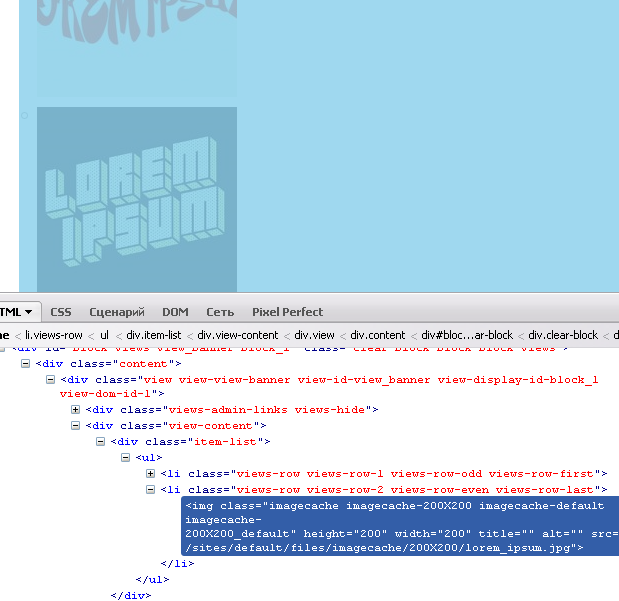619x601 pixels.
Task: Collapse the view-view-banner div node
Action: pos(51,380)
